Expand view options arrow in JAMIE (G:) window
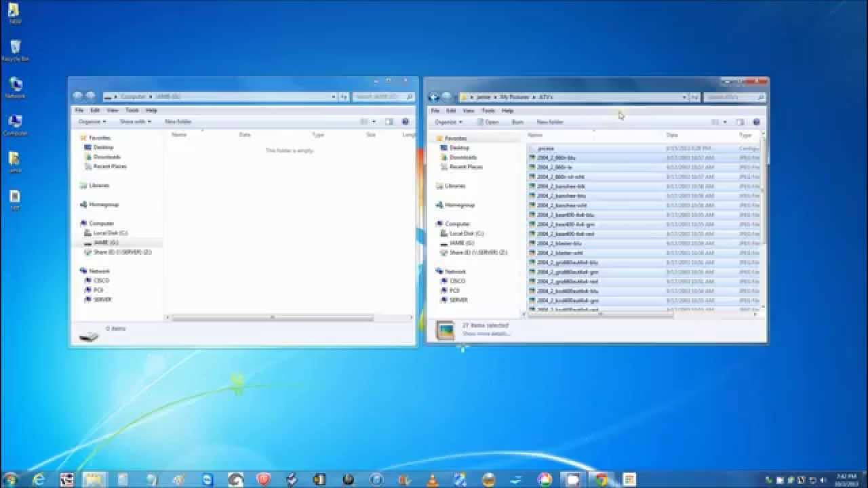Screen dimensions: 868x488 coord(374,121)
